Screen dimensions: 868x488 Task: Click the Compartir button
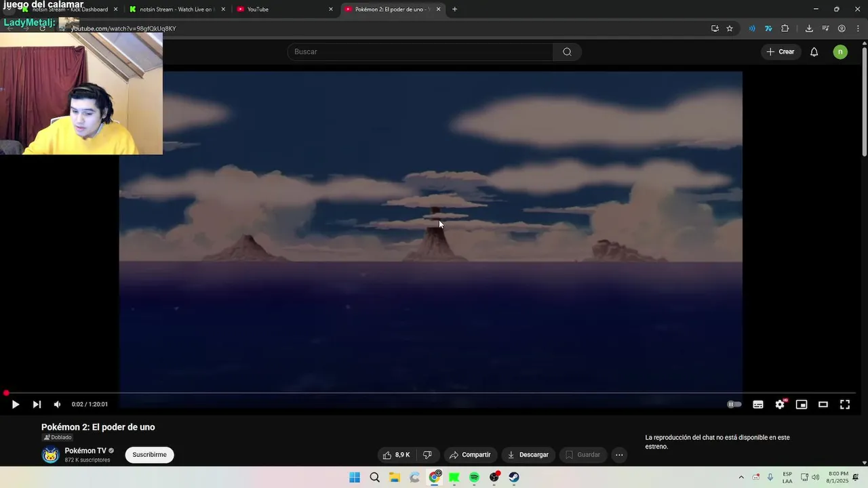(x=470, y=455)
